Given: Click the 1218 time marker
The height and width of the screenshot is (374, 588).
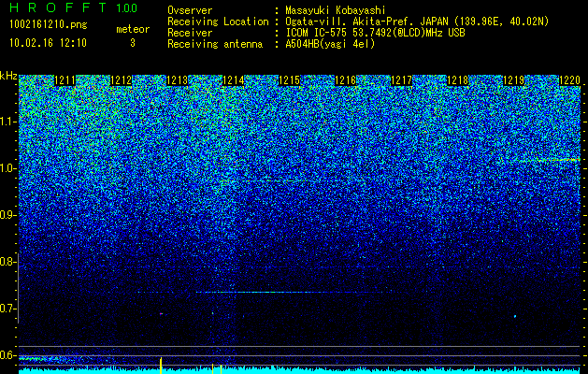Looking at the screenshot, I should [458, 80].
